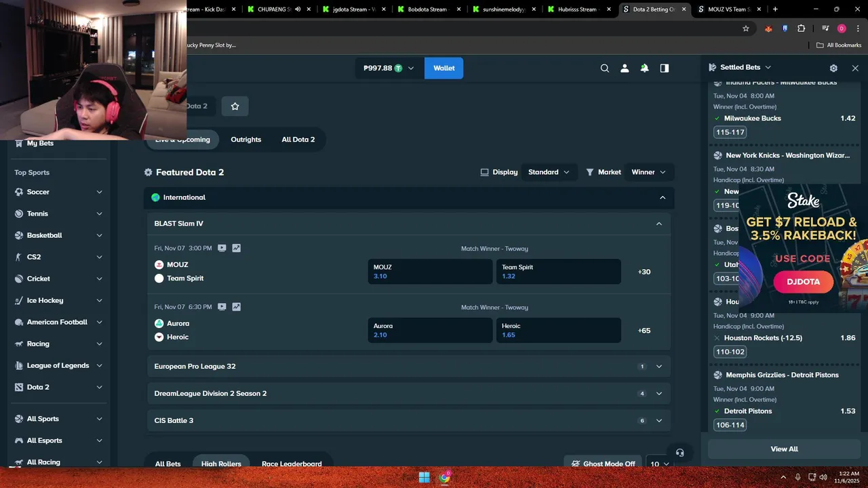This screenshot has width=868, height=488.
Task: Switch to All Bets tab
Action: coord(168,464)
